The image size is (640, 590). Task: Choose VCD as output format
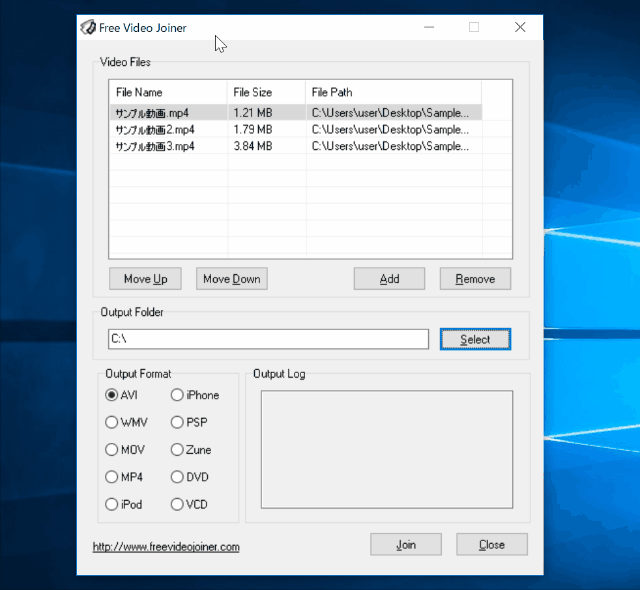pos(189,504)
